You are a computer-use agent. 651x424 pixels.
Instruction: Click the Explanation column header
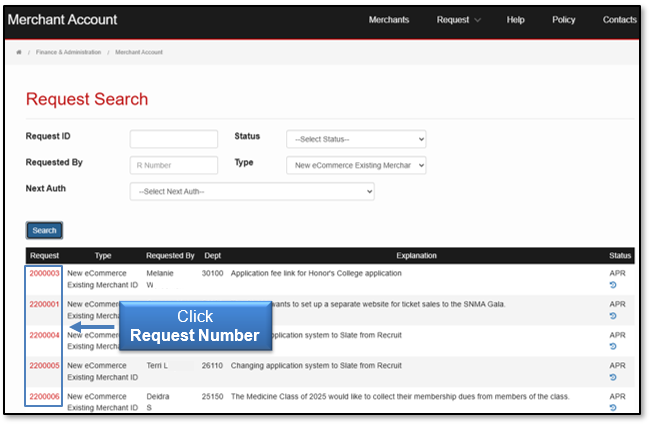416,255
